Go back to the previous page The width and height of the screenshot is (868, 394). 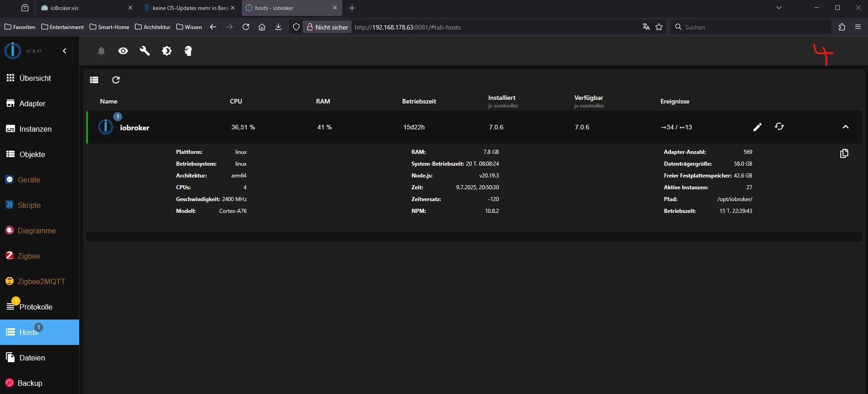pyautogui.click(x=213, y=27)
